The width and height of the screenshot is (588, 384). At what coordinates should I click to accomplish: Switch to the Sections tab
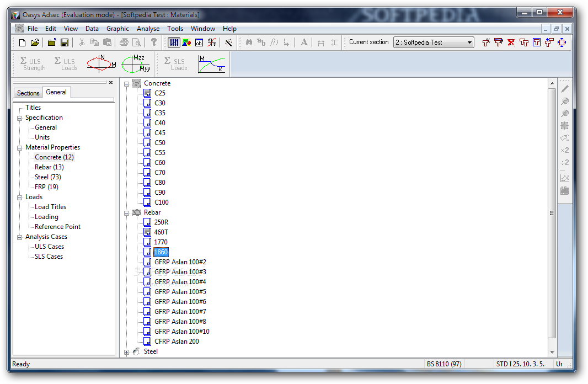[28, 93]
